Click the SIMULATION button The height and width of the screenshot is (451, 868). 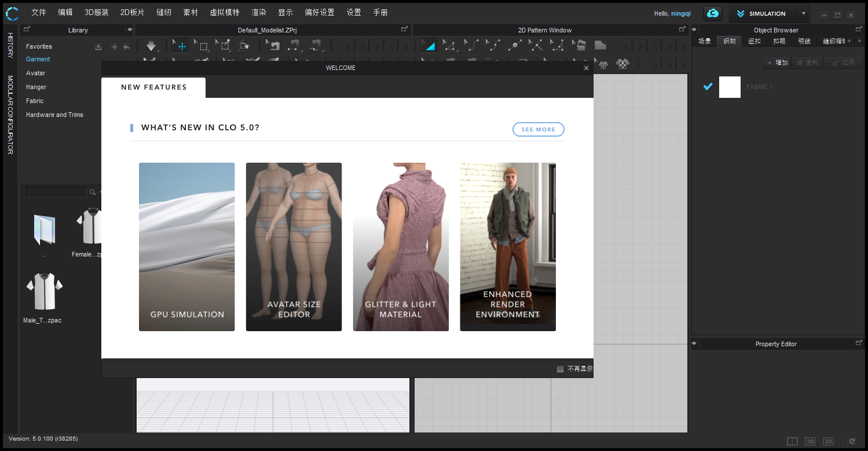[x=763, y=13]
